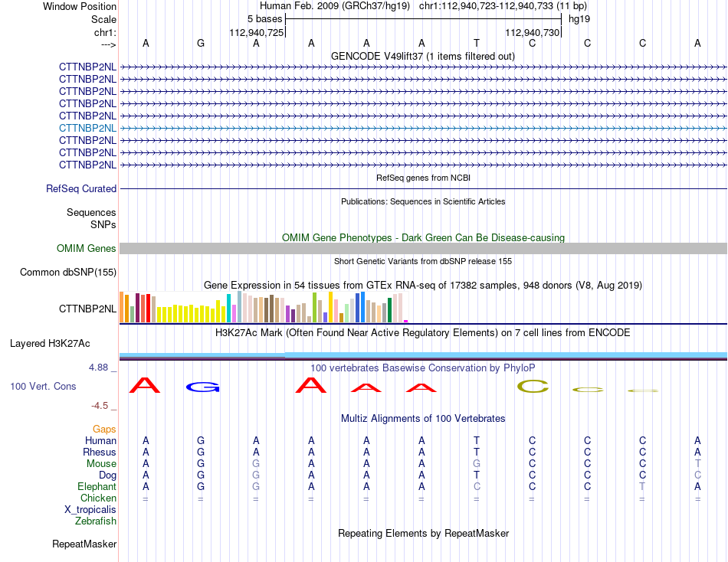Click the T base in the sequence ruler

[477, 43]
